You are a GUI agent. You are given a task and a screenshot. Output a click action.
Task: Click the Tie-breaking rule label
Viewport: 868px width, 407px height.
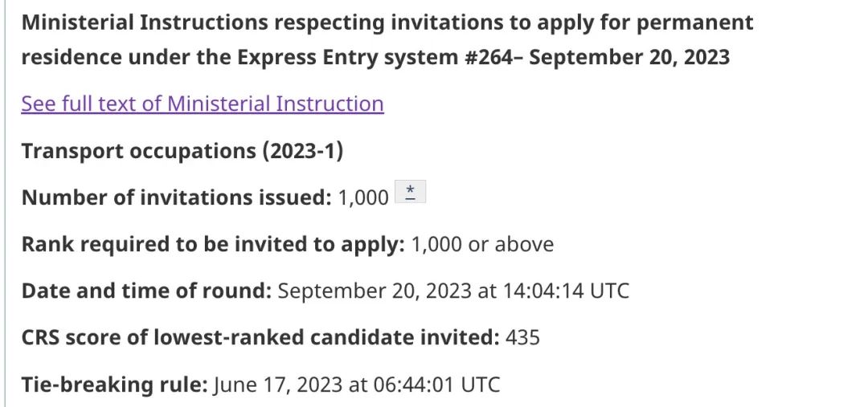click(x=115, y=384)
